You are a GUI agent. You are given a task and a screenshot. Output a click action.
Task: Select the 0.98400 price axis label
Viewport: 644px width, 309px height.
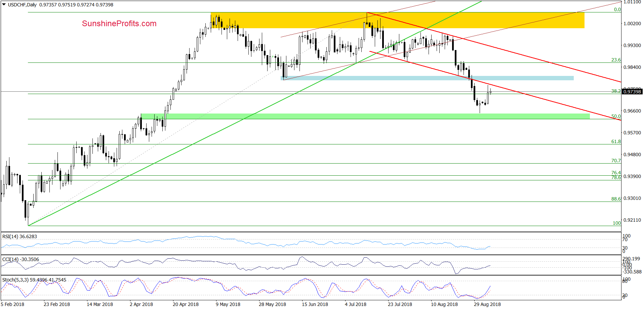632,67
